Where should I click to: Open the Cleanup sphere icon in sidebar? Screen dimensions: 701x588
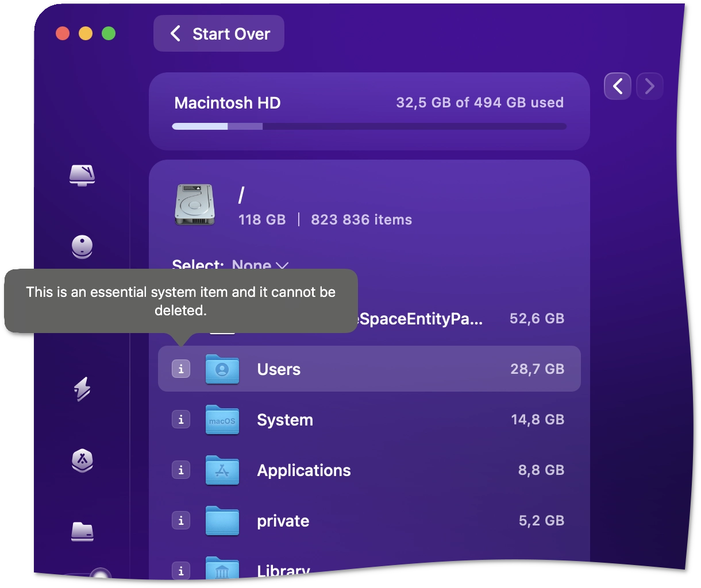click(82, 247)
